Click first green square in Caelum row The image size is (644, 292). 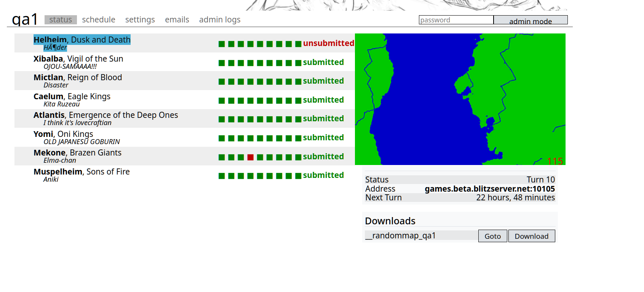click(222, 101)
